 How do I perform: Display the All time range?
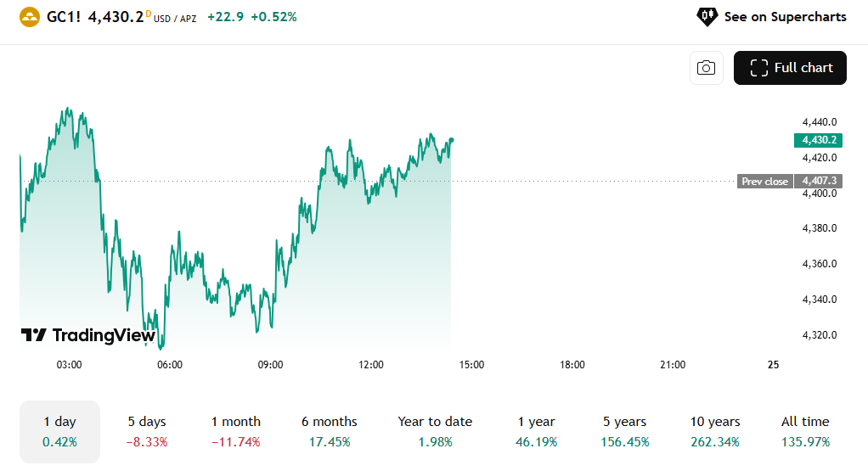click(x=805, y=431)
